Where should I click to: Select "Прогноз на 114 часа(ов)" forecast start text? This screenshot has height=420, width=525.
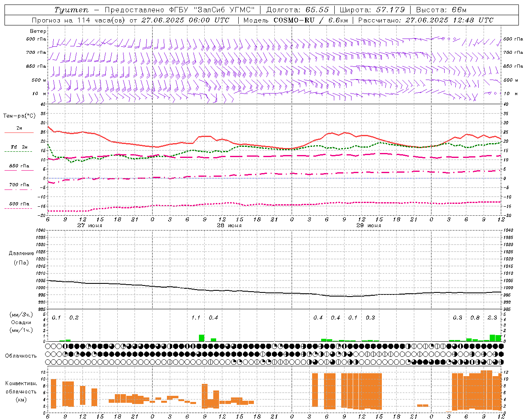(79, 20)
